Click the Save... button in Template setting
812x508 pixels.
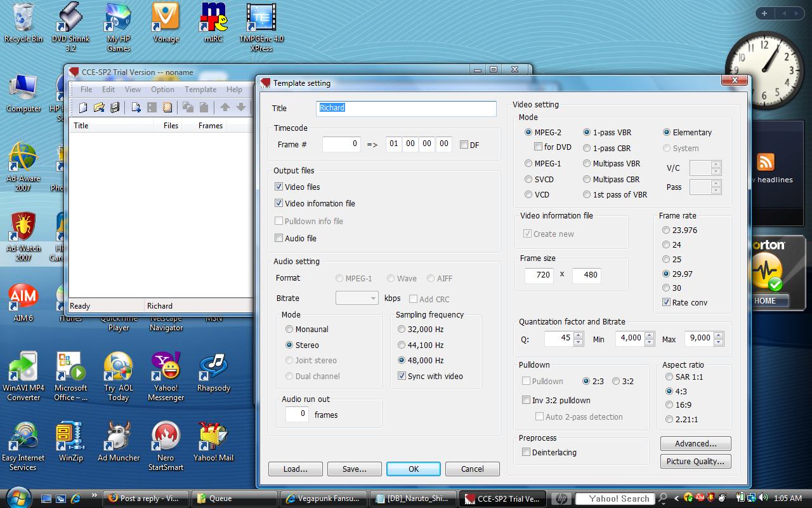355,469
